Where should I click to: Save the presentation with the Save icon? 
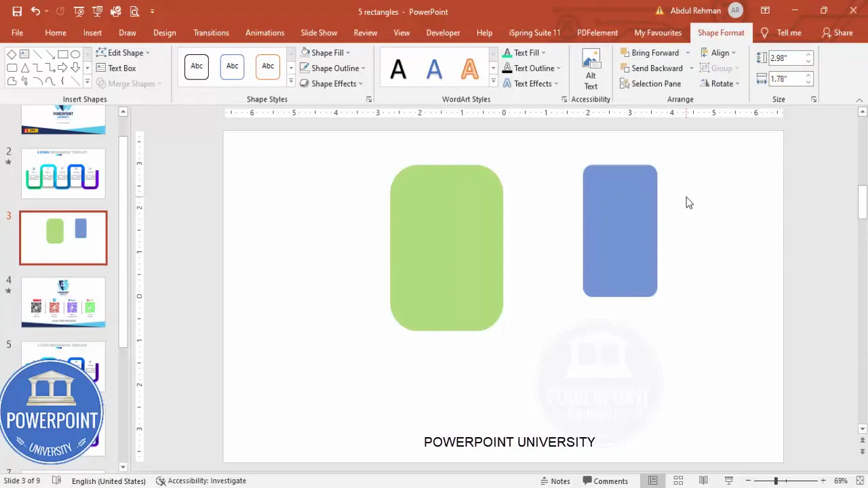pos(17,12)
